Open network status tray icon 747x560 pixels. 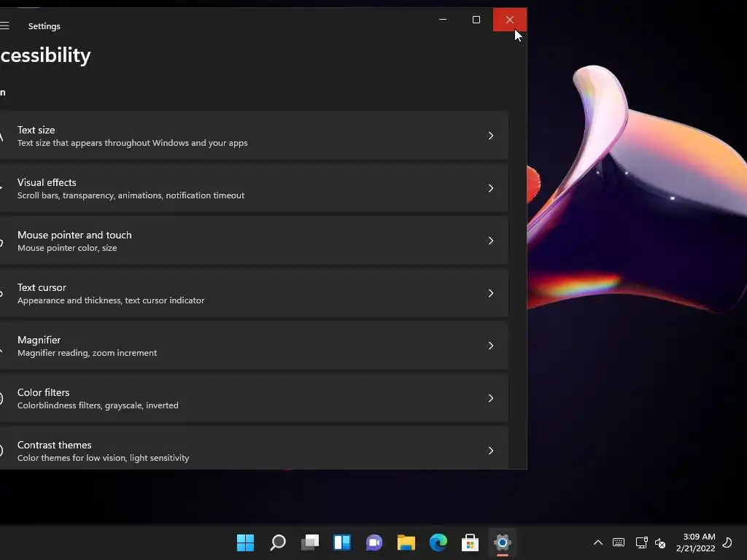pos(641,542)
